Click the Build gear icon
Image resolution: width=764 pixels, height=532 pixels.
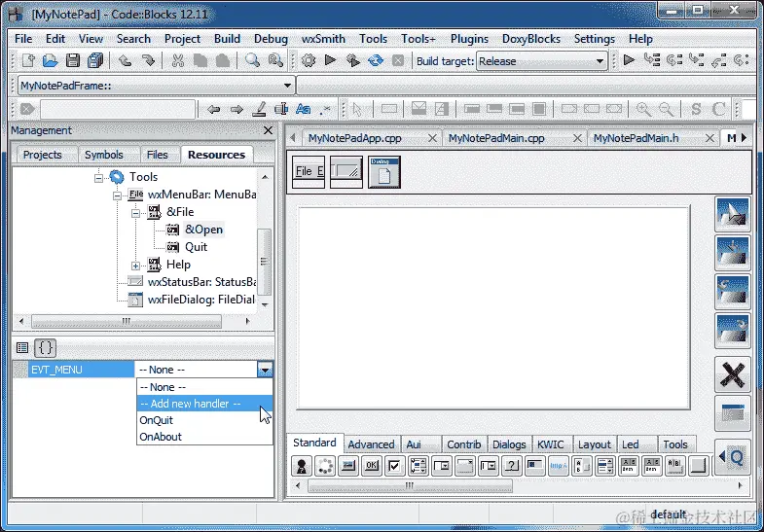point(309,61)
